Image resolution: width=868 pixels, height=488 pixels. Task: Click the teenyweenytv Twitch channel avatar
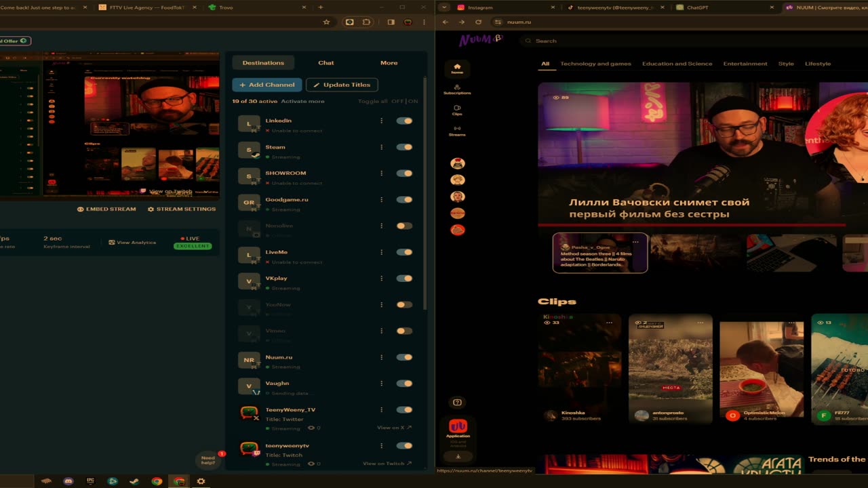coord(250,449)
